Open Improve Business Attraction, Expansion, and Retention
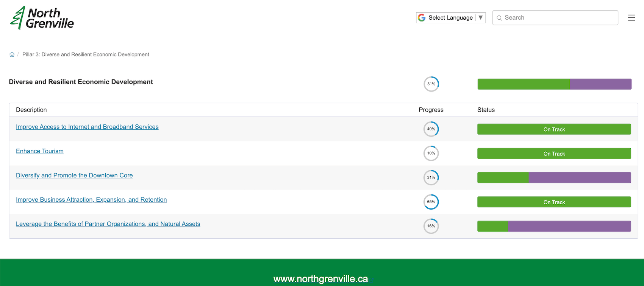 [91, 199]
